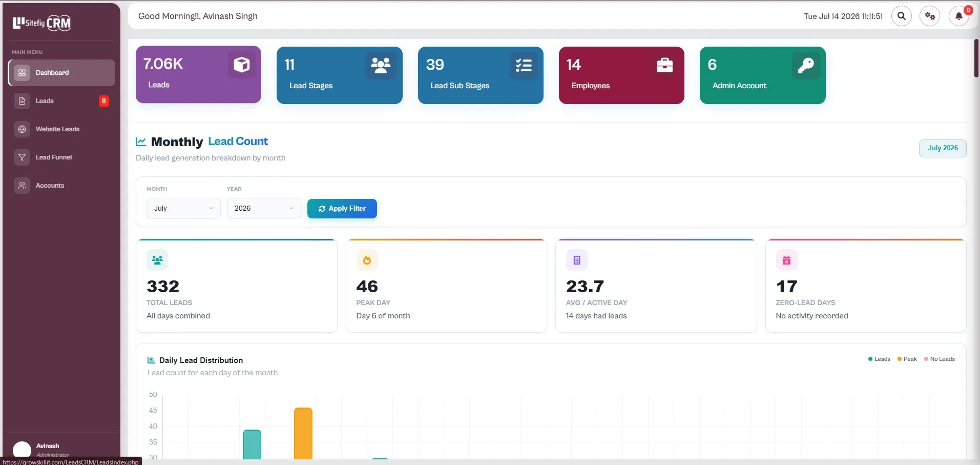The width and height of the screenshot is (980, 465).
Task: Open the 39 Lead Sub Stages card
Action: click(481, 75)
